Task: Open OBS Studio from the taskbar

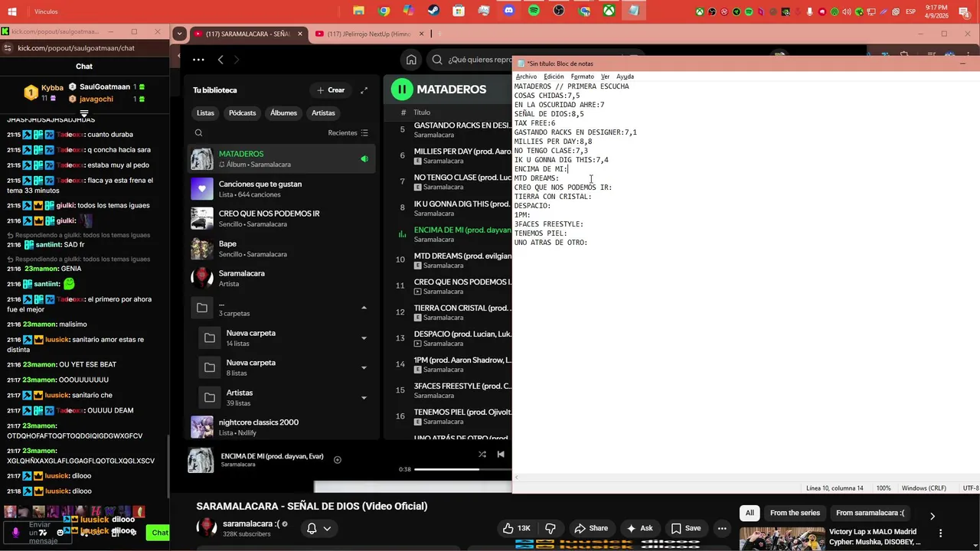Action: coord(559,11)
